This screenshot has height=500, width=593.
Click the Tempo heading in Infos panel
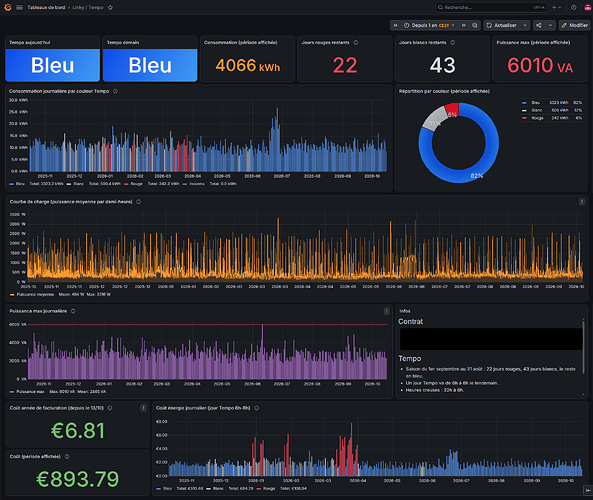[410, 359]
